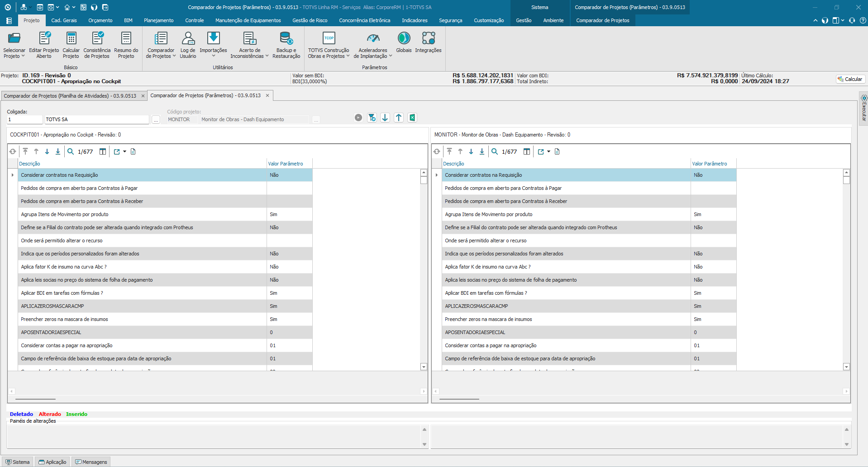Click the play/execute circle icon
Viewport: 868px width, 467px height.
[x=358, y=118]
